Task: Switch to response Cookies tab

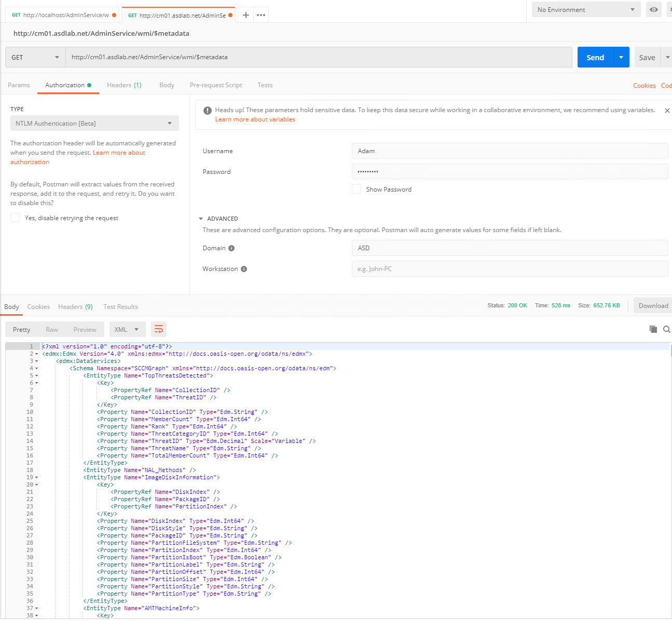Action: [38, 306]
